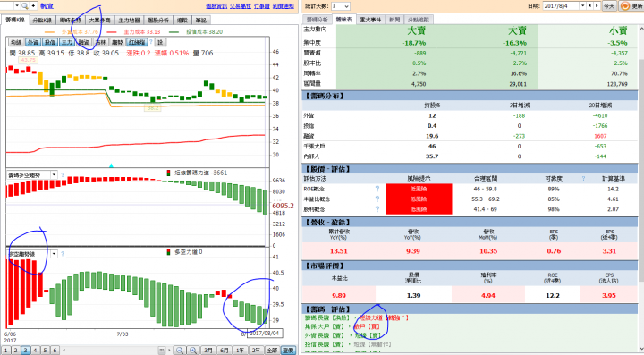Set chart range to 1年
Screen dimensions: 644x355
coord(241,350)
